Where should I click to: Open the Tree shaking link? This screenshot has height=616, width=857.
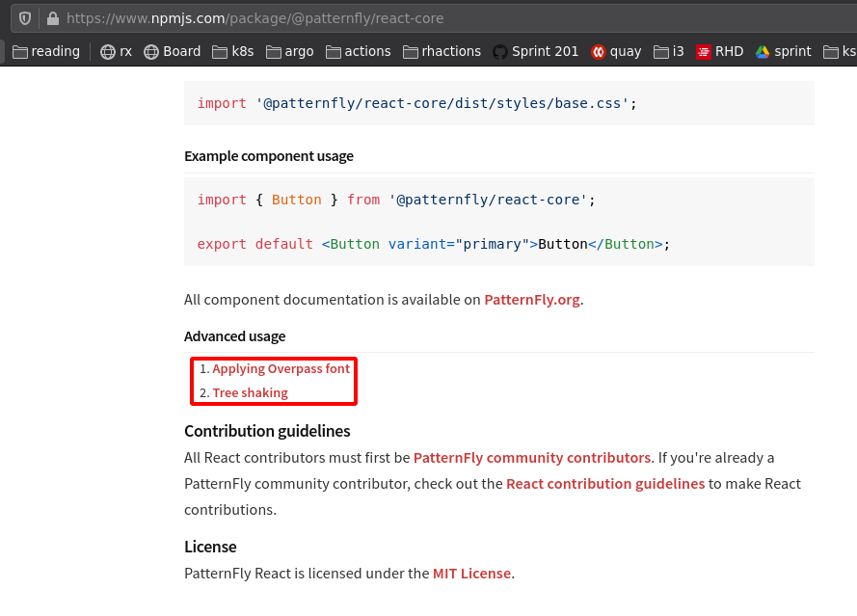(250, 393)
